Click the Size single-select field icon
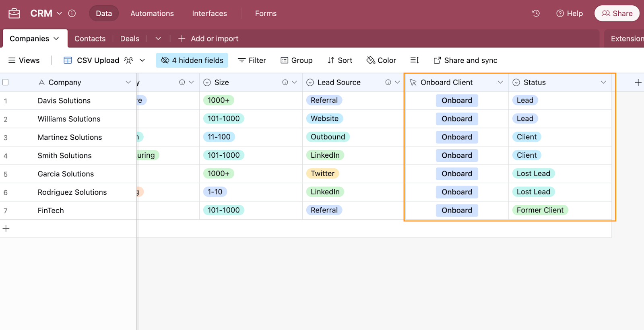644x330 pixels. [x=207, y=82]
